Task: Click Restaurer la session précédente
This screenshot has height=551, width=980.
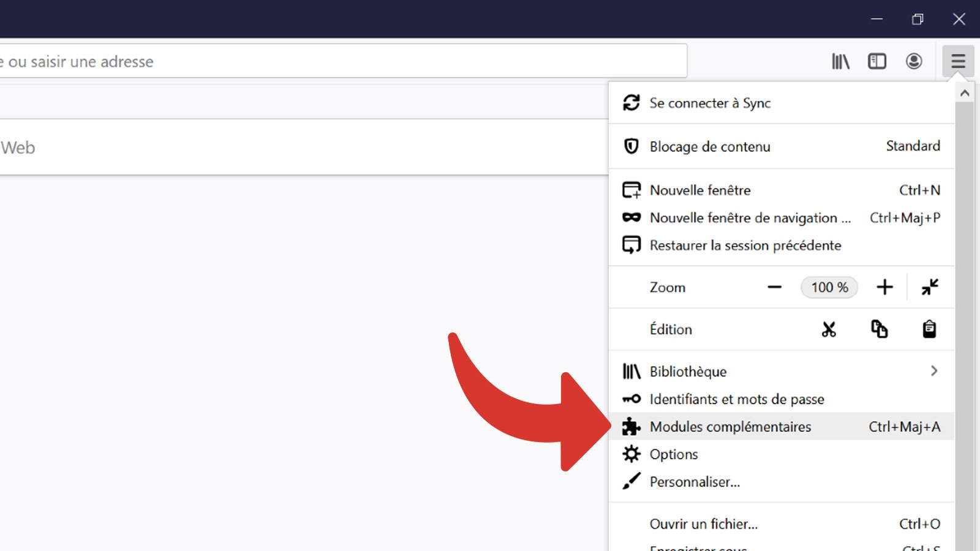Action: click(x=745, y=246)
